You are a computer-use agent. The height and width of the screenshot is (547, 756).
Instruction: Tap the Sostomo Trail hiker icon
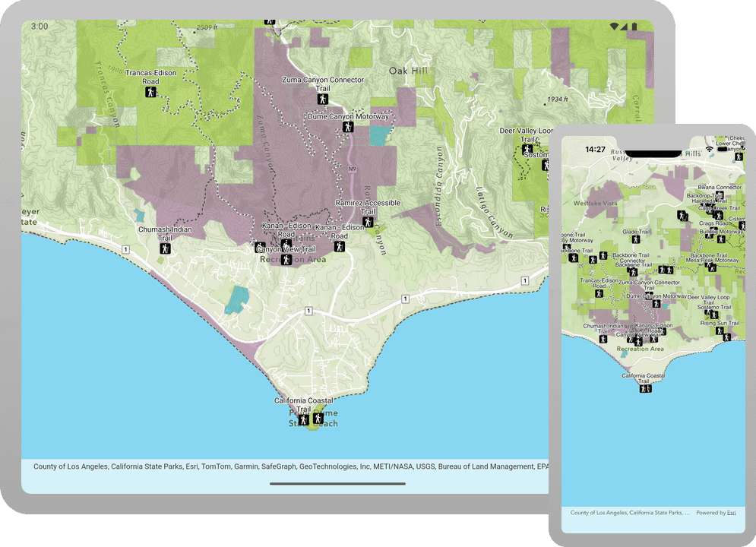click(x=544, y=164)
